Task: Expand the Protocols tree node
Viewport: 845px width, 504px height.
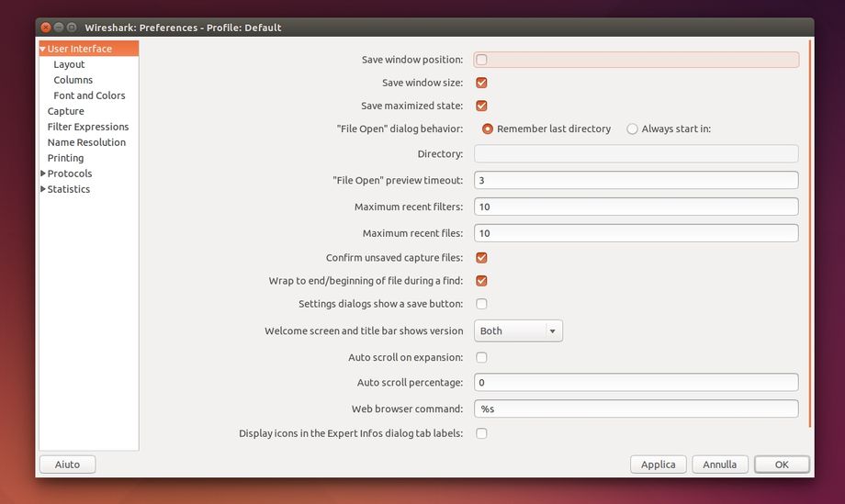Action: click(43, 174)
